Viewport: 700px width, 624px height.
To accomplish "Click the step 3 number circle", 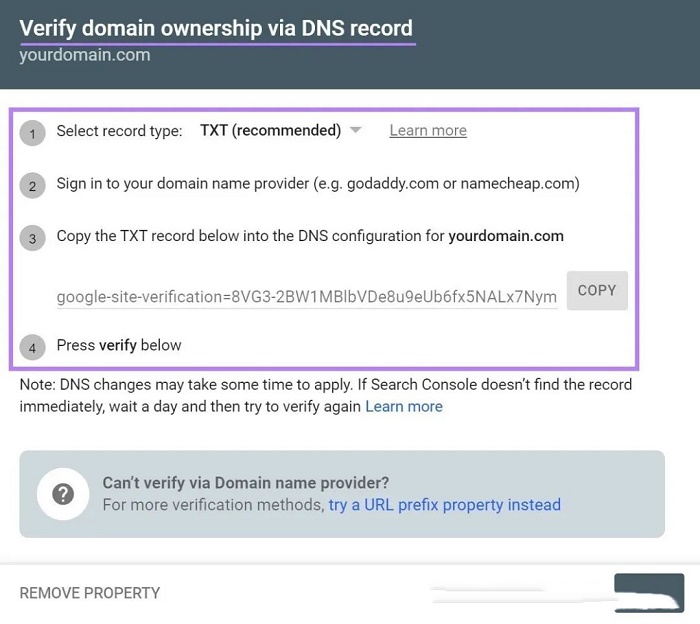I will pyautogui.click(x=32, y=238).
